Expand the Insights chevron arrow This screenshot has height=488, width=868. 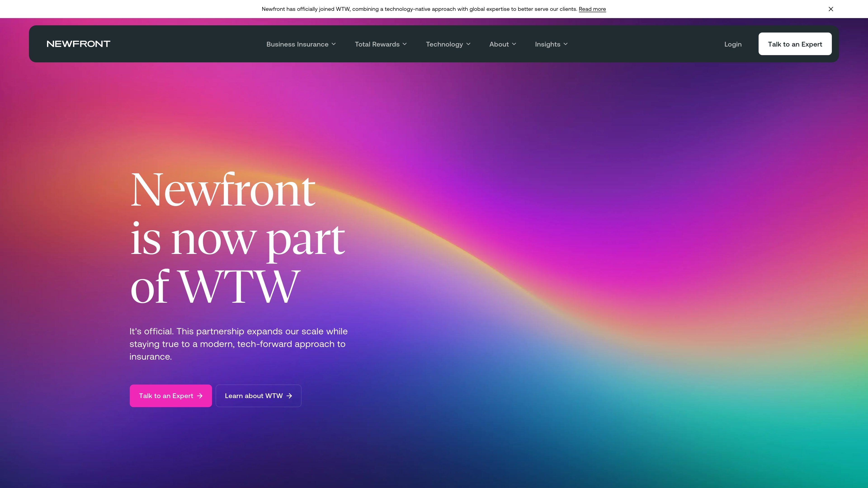pyautogui.click(x=565, y=44)
